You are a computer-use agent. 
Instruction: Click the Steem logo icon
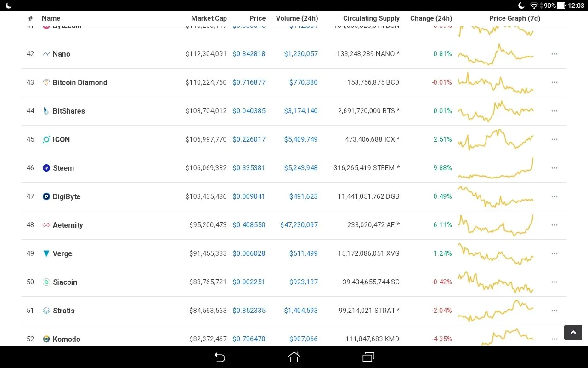point(46,168)
